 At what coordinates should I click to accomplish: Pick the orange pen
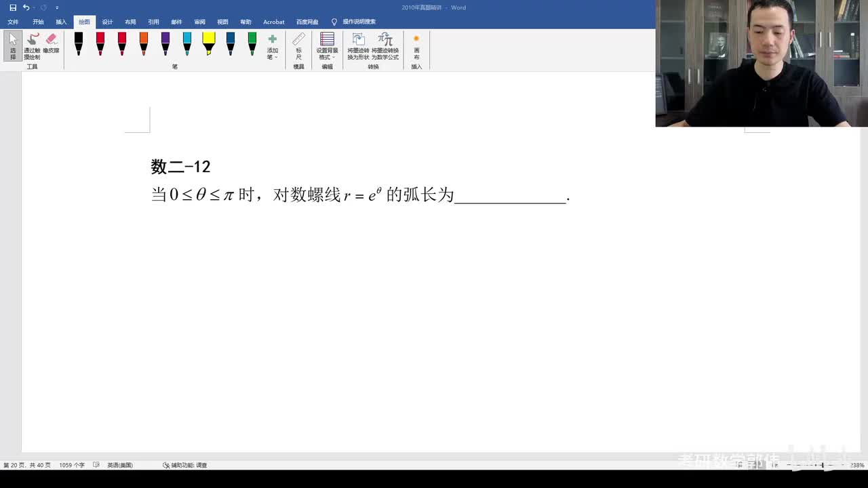point(144,44)
